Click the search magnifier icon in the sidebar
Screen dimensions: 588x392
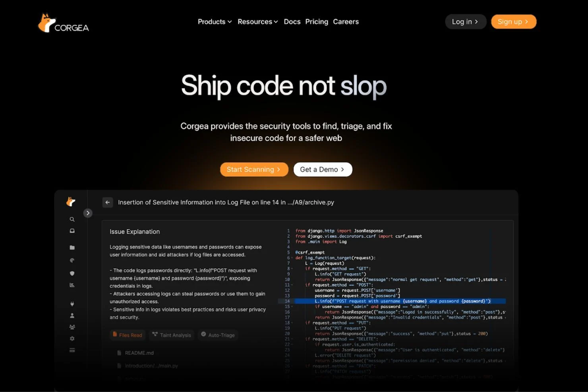click(72, 219)
